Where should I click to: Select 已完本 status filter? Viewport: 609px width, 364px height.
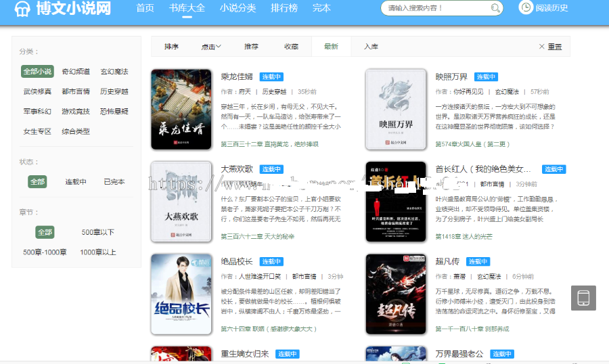pyautogui.click(x=114, y=182)
